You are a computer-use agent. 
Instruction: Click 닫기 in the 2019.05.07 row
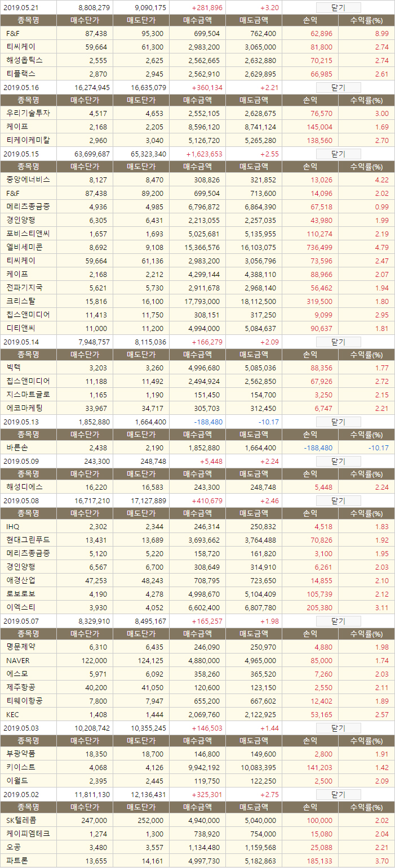point(338,621)
